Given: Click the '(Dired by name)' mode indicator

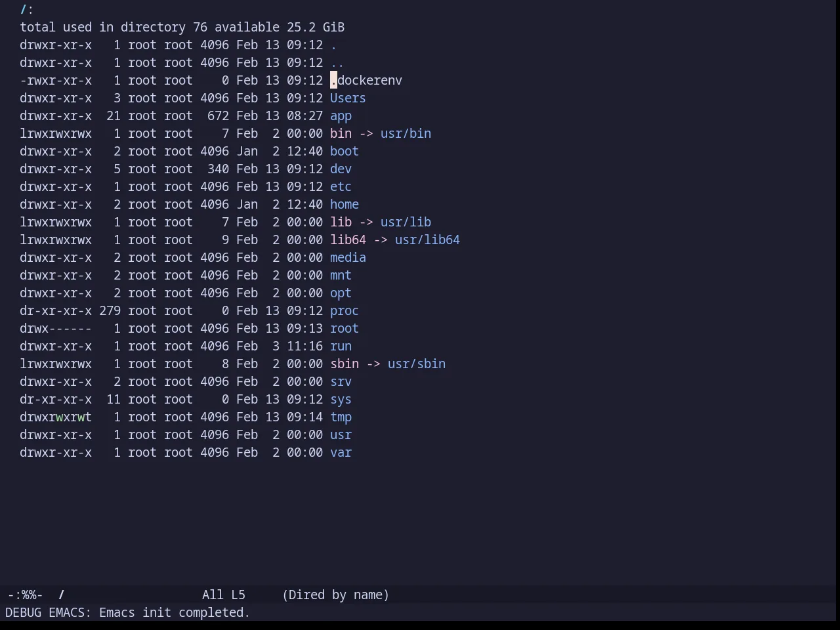Looking at the screenshot, I should pyautogui.click(x=336, y=595).
